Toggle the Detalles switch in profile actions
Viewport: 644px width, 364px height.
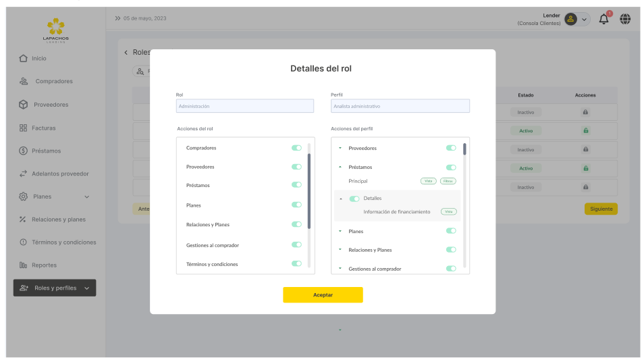(354, 199)
